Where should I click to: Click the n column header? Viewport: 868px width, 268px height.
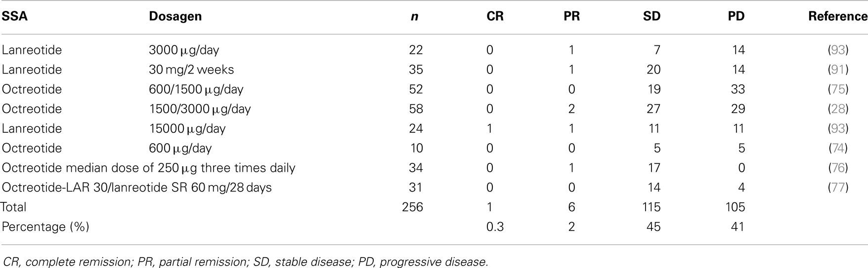click(x=414, y=17)
